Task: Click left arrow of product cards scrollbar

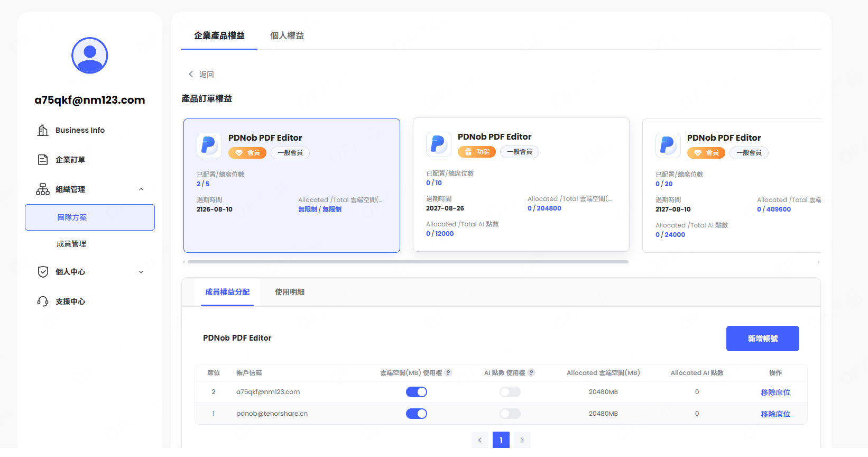Action: (184, 262)
